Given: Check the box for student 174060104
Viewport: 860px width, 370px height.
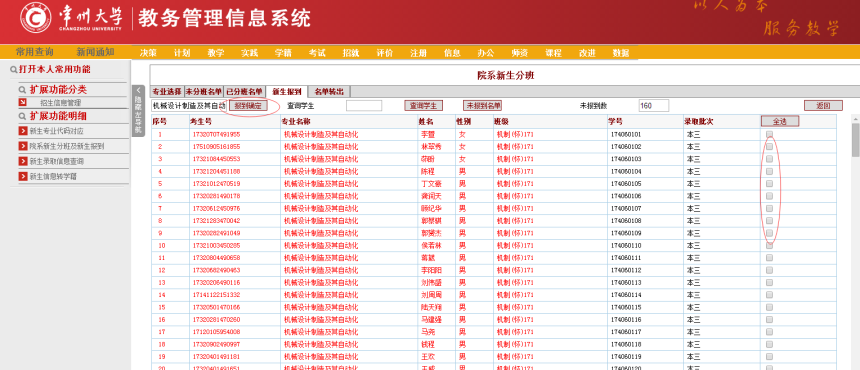Looking at the screenshot, I should (770, 171).
